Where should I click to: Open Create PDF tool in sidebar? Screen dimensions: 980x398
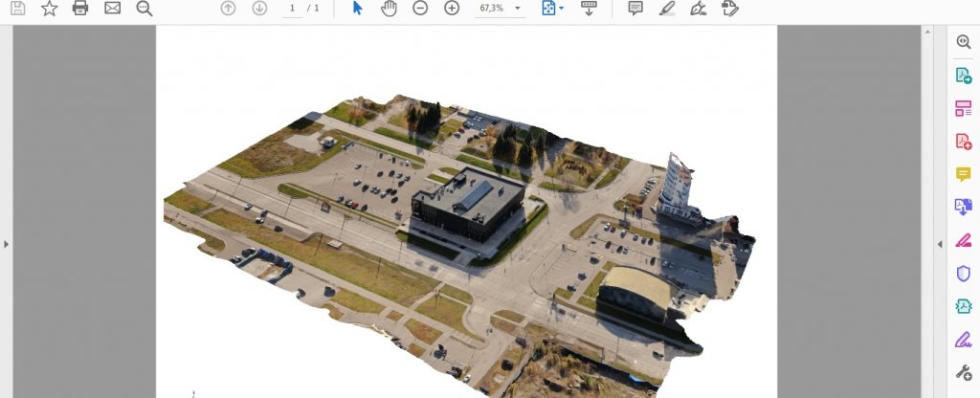click(x=964, y=142)
